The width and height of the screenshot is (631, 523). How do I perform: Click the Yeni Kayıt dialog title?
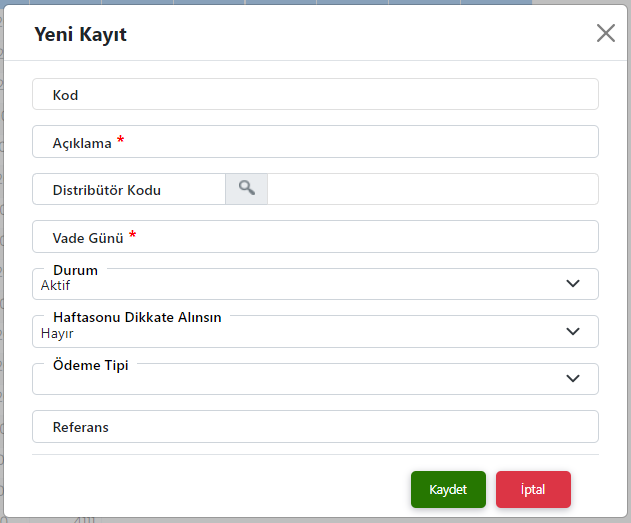[x=80, y=35]
